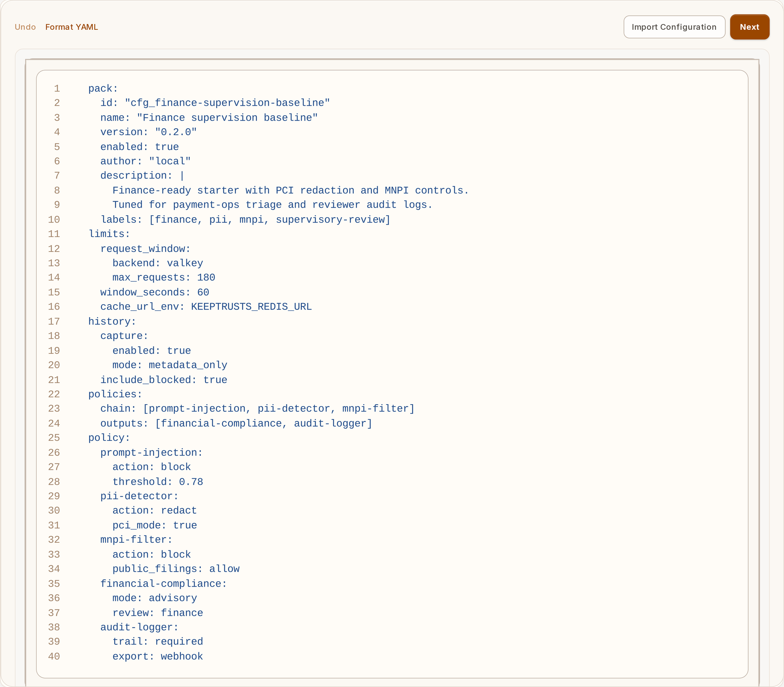Click line number 22 in gutter
The width and height of the screenshot is (784, 687).
(54, 395)
